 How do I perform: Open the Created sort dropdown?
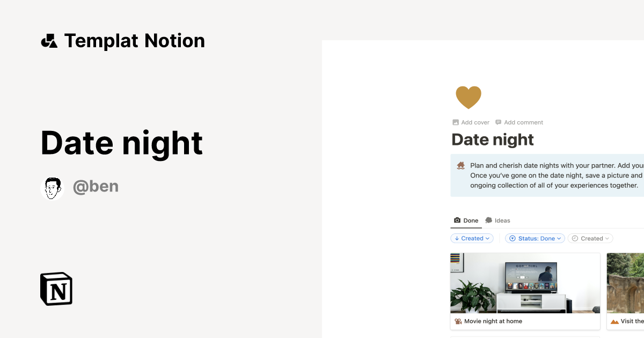pyautogui.click(x=472, y=238)
